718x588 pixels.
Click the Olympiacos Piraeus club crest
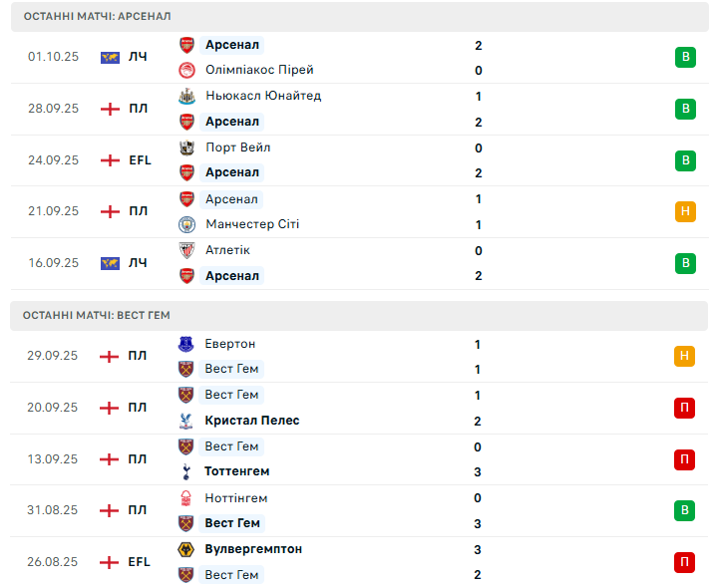click(186, 70)
